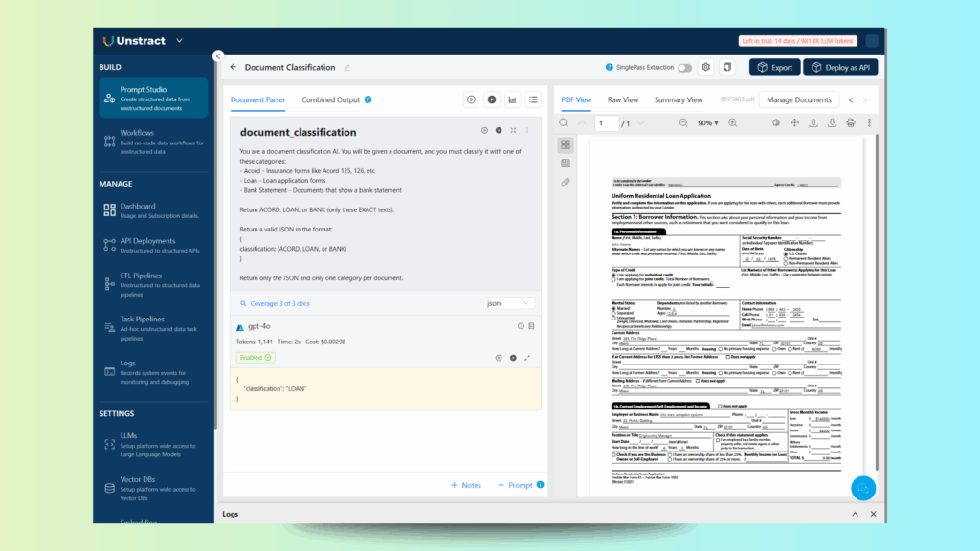Click the Enabled toggle on gpt-4o card
The width and height of the screenshot is (980, 551).
[255, 356]
